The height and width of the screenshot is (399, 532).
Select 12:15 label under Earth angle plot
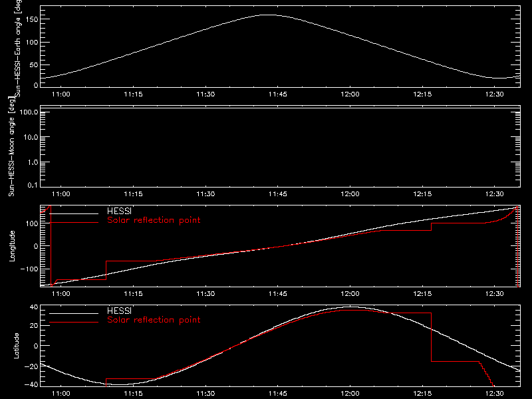pyautogui.click(x=422, y=94)
